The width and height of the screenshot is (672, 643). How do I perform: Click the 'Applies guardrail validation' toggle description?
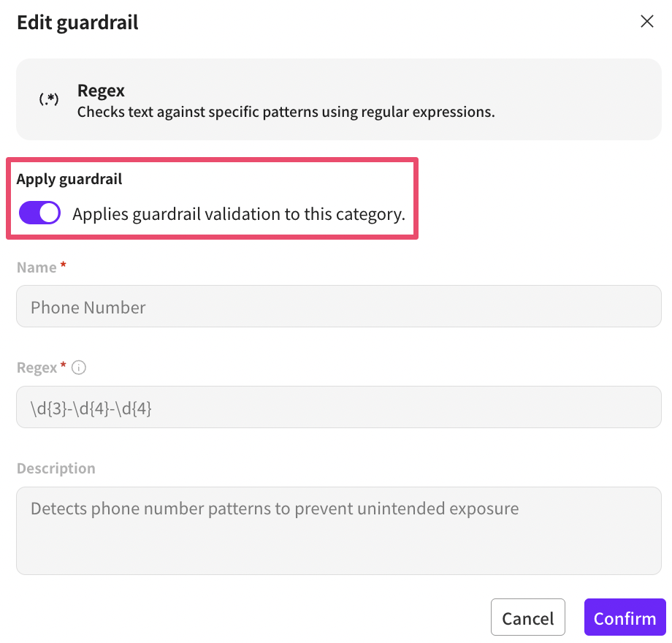(x=238, y=214)
